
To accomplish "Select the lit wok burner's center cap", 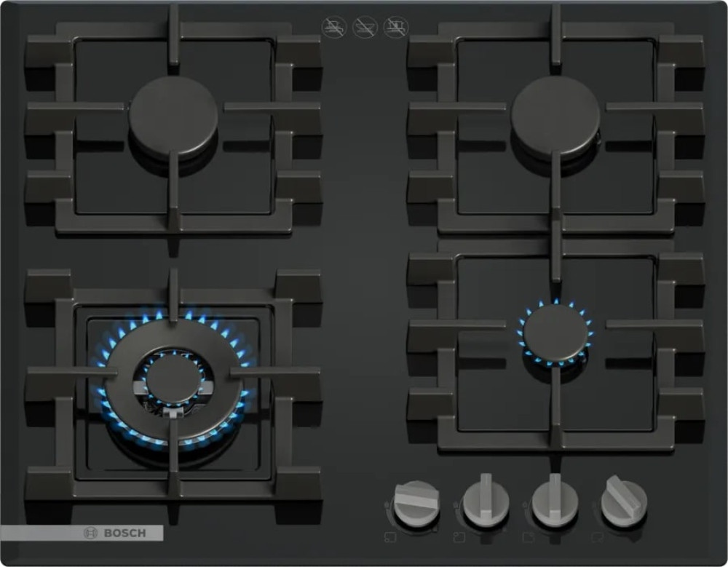I will (x=172, y=378).
